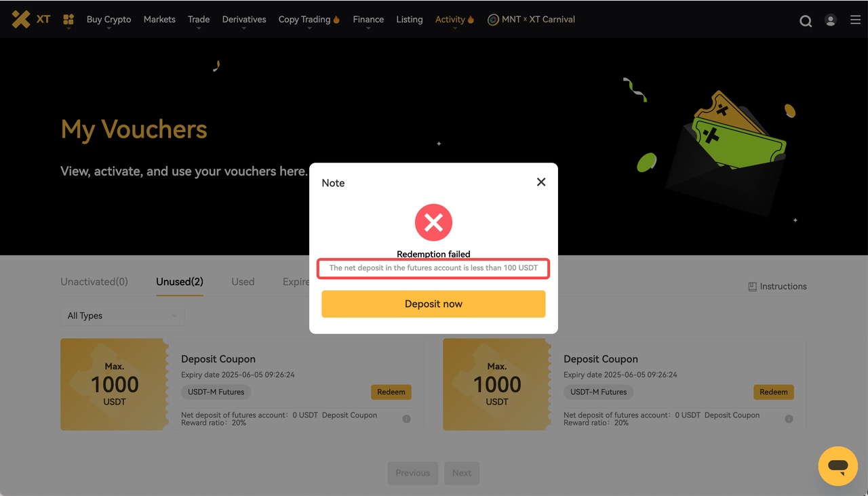Expand the Buy Crypto menu
This screenshot has height=496, width=868.
click(108, 20)
